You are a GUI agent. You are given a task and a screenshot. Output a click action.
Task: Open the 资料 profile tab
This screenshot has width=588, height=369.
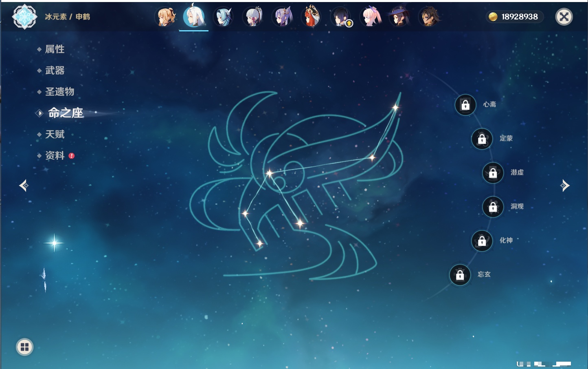(55, 155)
